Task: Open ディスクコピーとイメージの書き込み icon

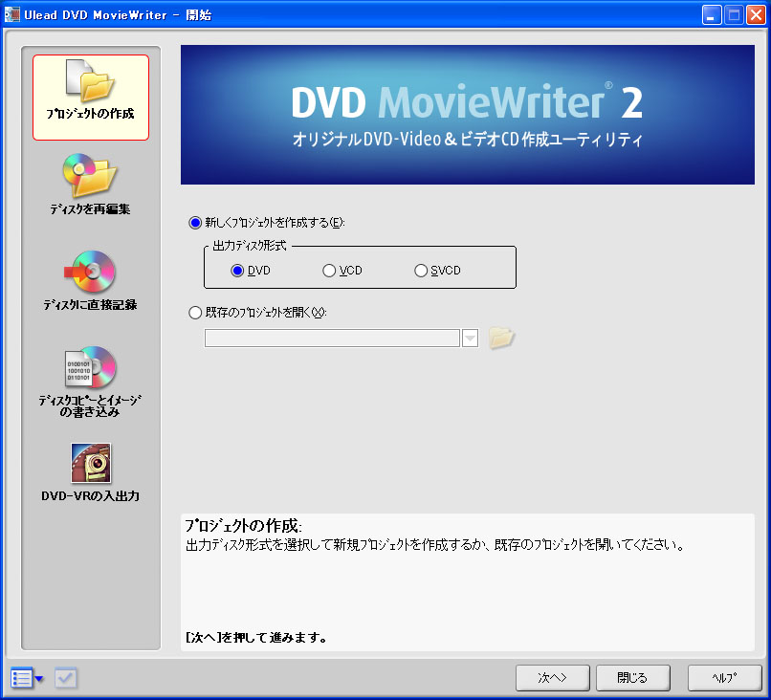Action: (90, 366)
